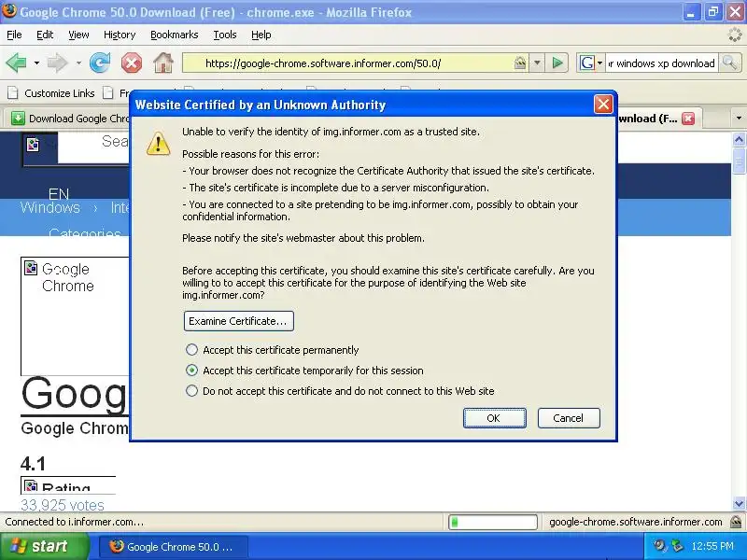Open the Help menu
Image resolution: width=747 pixels, height=560 pixels.
pos(261,35)
